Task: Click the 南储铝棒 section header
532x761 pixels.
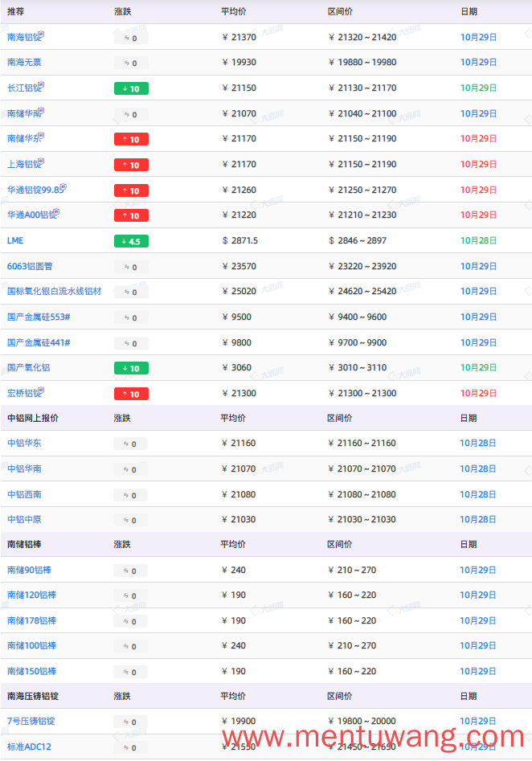Action: (24, 544)
